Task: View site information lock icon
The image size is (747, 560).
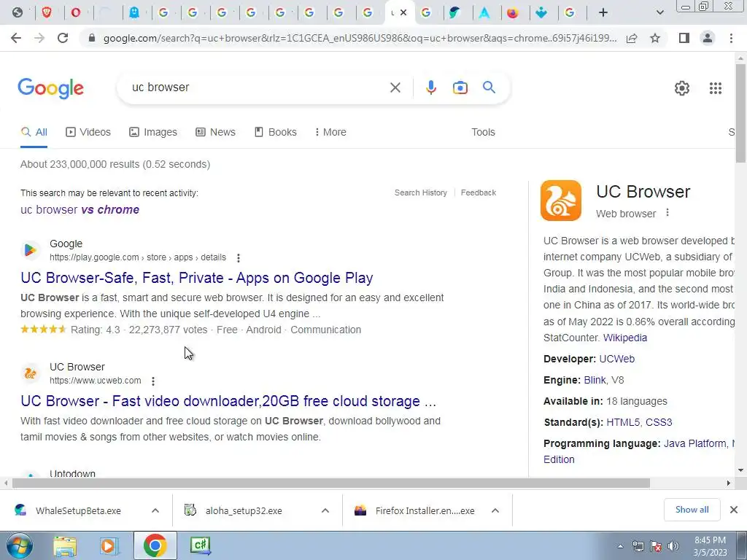Action: tap(92, 38)
